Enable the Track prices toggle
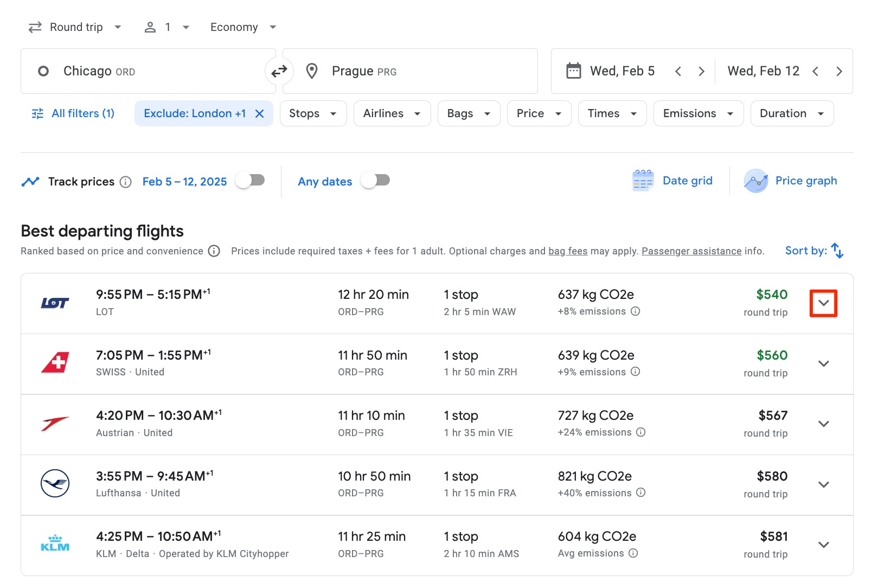The image size is (884, 588). 250,181
